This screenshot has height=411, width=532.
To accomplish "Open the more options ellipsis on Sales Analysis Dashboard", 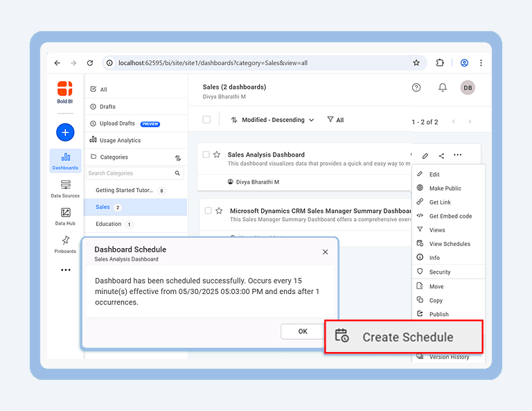I will (458, 155).
